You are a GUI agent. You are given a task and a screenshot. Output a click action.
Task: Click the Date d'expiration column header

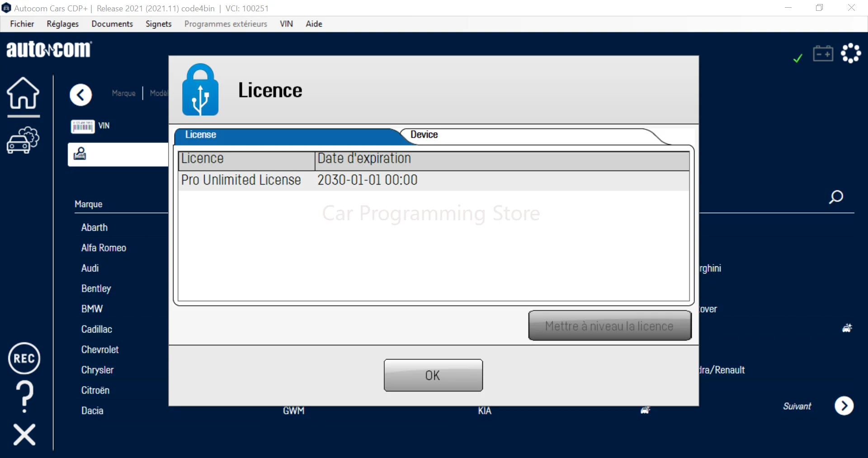pos(502,160)
